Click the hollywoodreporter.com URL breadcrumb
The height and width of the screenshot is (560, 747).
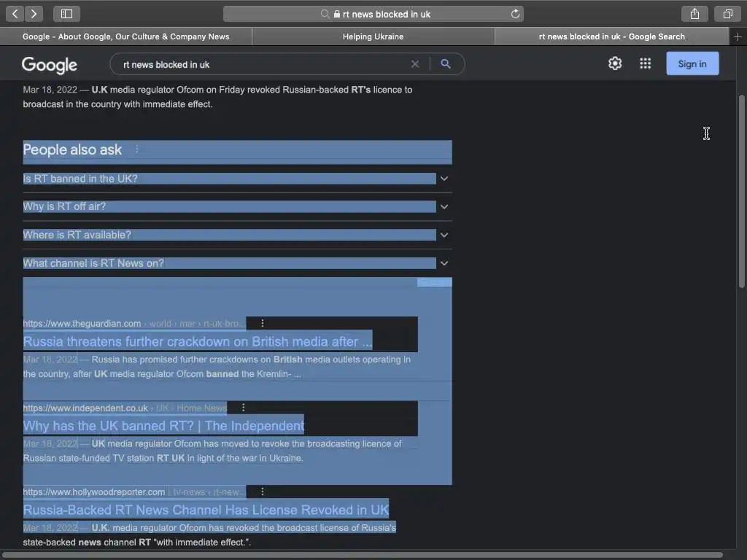point(134,492)
